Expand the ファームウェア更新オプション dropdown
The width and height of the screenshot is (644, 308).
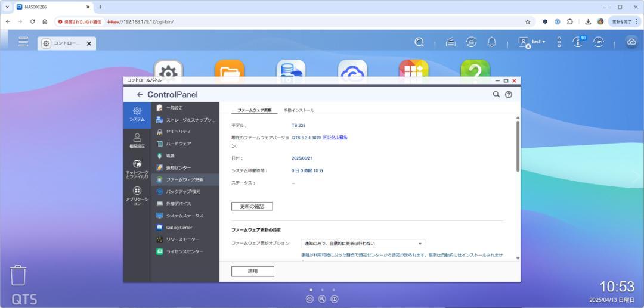[x=363, y=244]
